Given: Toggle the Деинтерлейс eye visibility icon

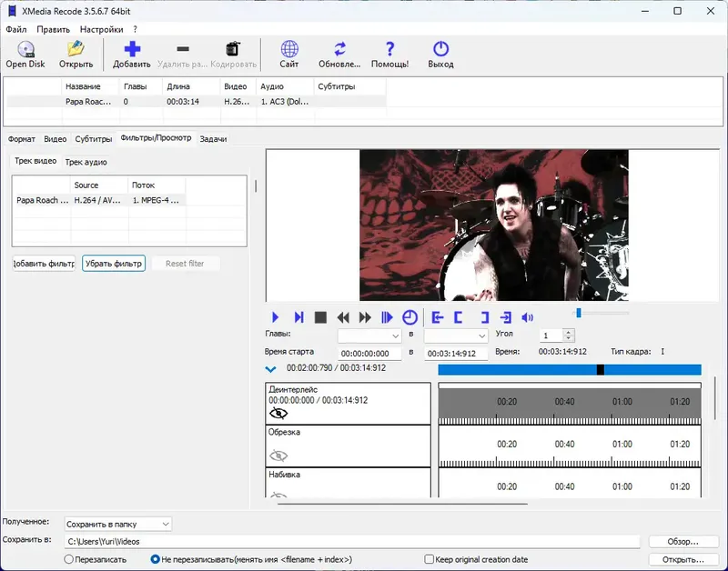Looking at the screenshot, I should point(278,413).
